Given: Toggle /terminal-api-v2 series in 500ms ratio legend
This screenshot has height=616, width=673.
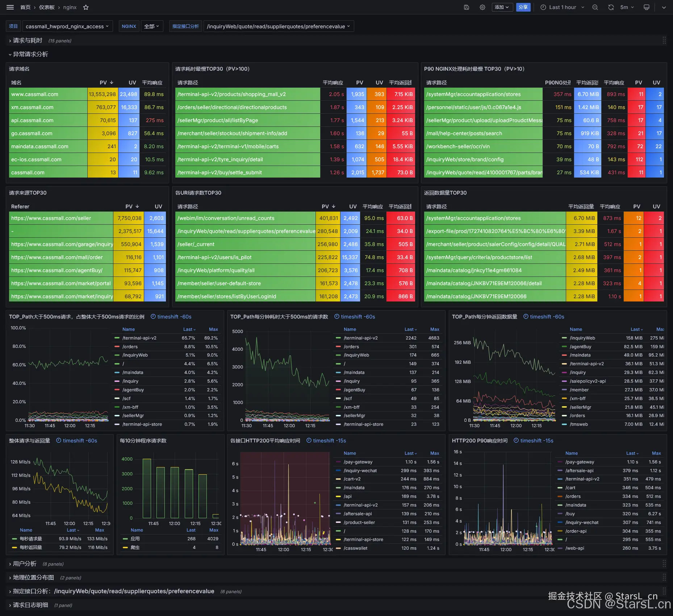Looking at the screenshot, I should (x=139, y=338).
